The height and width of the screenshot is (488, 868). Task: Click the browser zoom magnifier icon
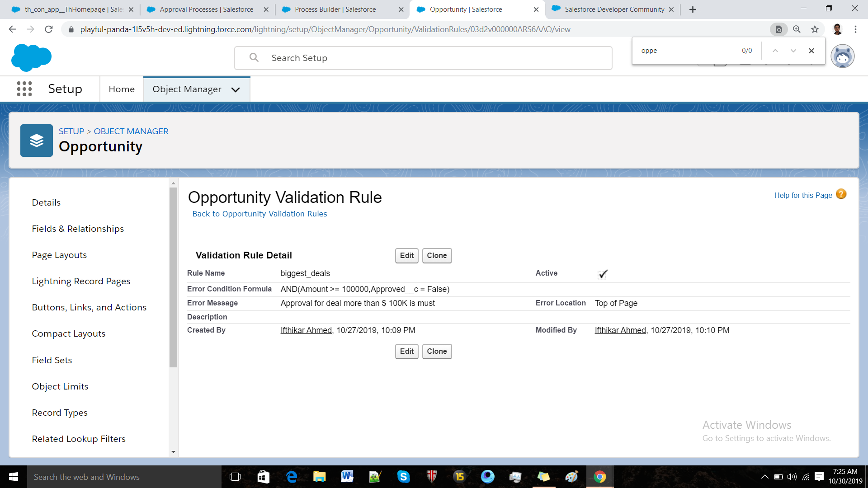click(x=797, y=29)
